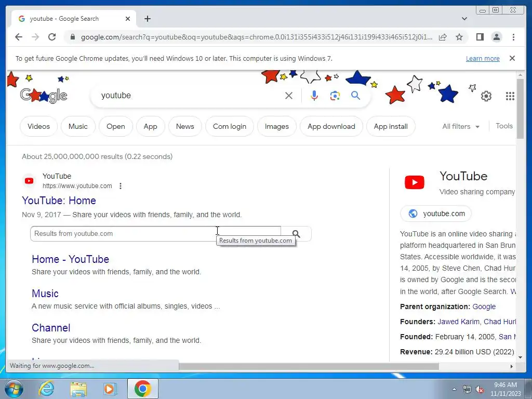
Task: Open Google settings gear icon
Action: [486, 96]
